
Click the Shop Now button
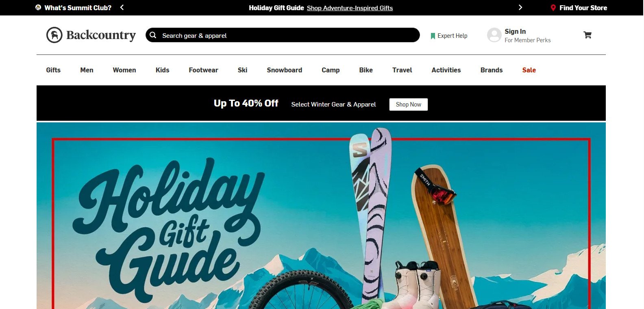tap(409, 104)
